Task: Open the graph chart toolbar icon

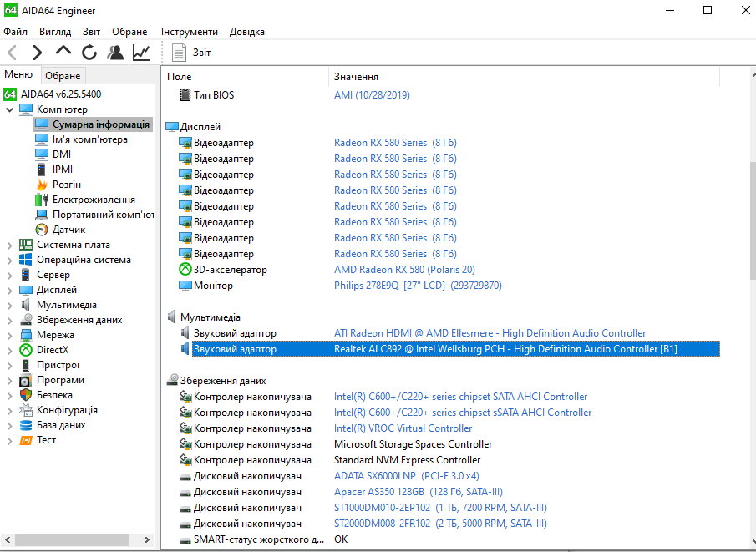Action: pyautogui.click(x=141, y=52)
